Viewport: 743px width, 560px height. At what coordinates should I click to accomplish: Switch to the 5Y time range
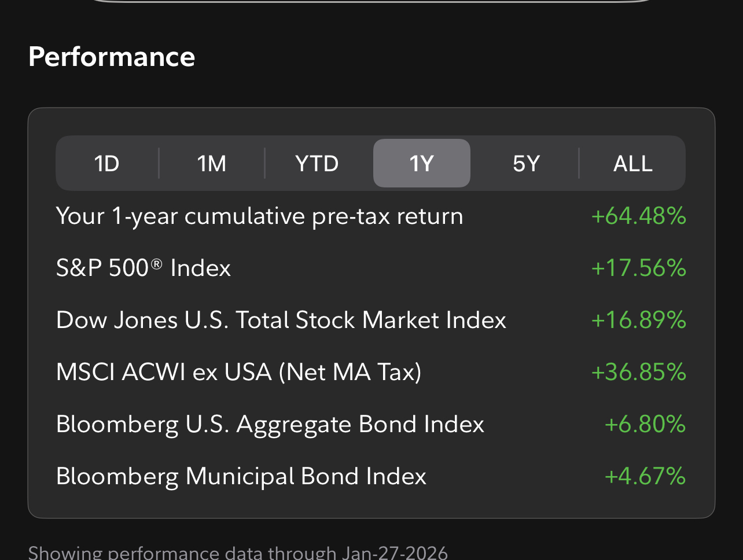(x=526, y=163)
